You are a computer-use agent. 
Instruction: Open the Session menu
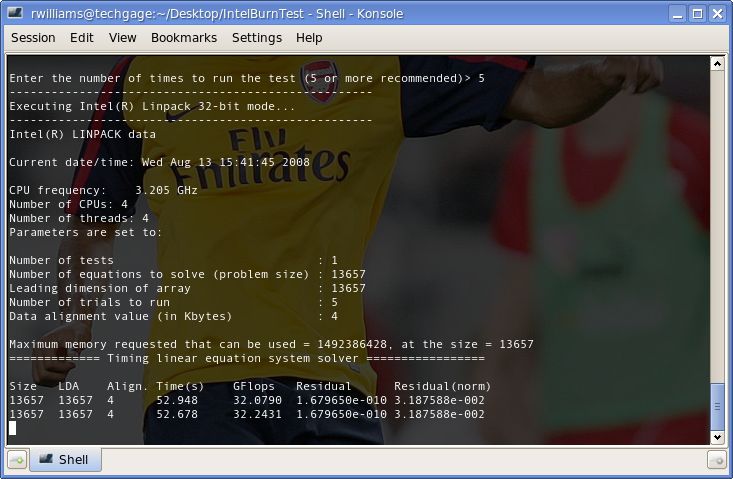coord(33,38)
